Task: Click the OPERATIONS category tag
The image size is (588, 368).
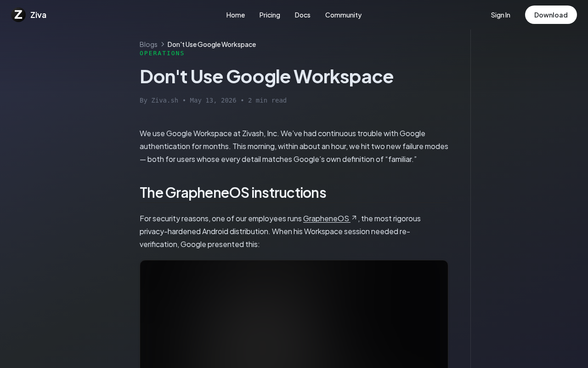Action: click(x=162, y=53)
